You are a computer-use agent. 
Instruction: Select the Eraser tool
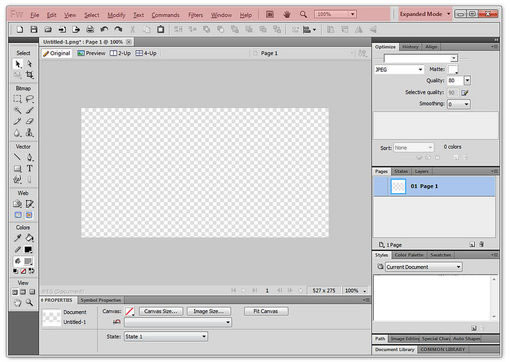tap(30, 121)
